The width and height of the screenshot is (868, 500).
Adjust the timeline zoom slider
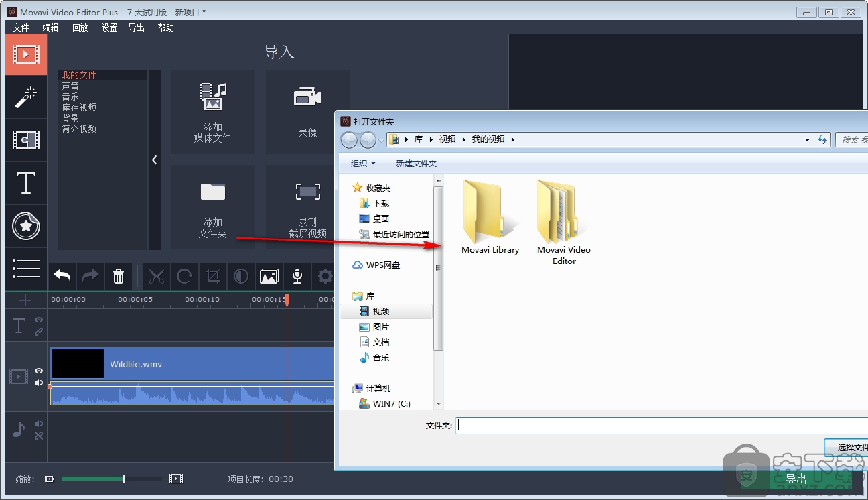(124, 479)
